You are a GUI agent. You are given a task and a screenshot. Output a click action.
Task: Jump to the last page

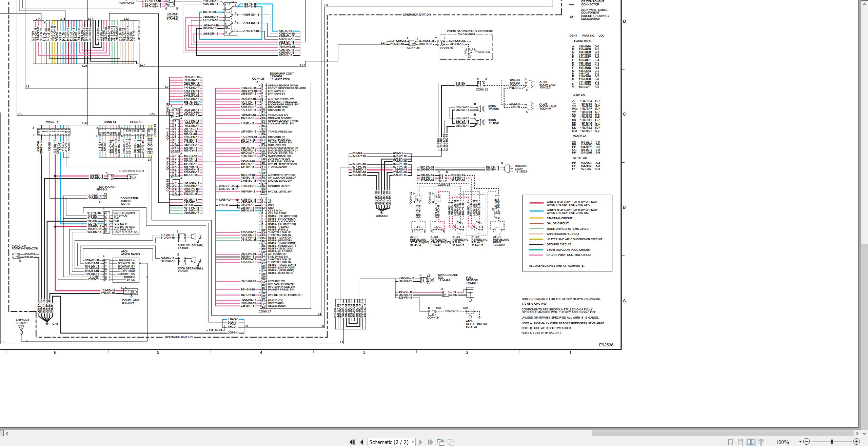coord(430,442)
